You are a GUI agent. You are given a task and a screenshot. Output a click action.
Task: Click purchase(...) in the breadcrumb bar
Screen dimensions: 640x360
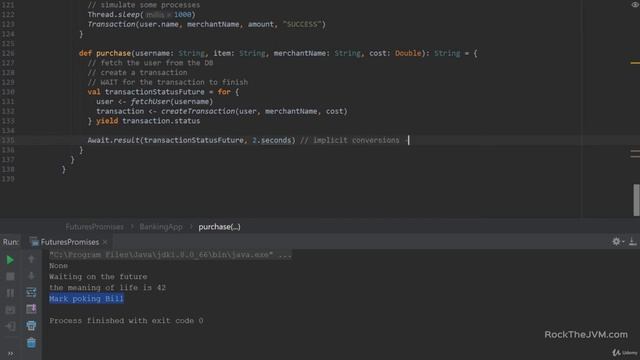(219, 227)
